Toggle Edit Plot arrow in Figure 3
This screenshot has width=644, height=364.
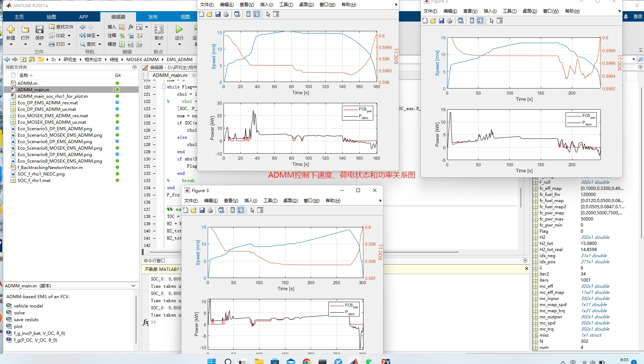click(x=252, y=210)
